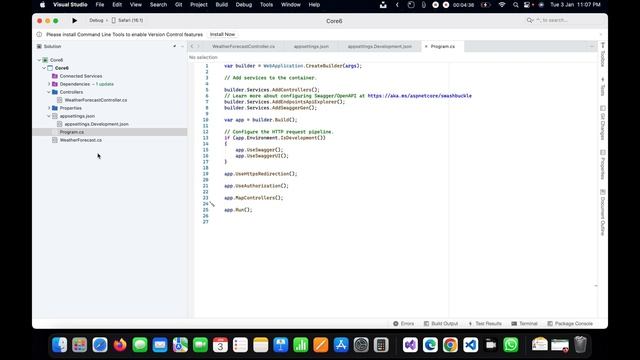Screen dimensions: 640x360
Task: Place cursor on line 25 app.Run()
Action: 238,210
